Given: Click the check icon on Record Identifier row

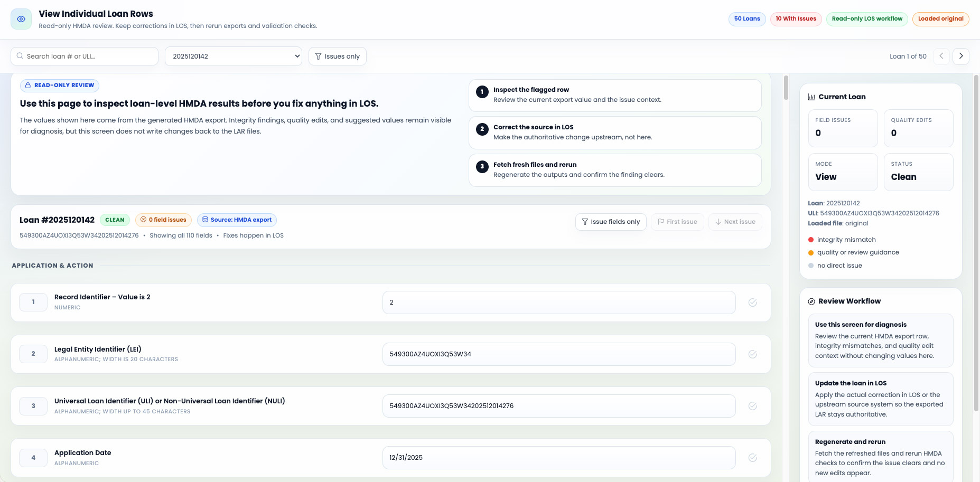Looking at the screenshot, I should click(753, 303).
